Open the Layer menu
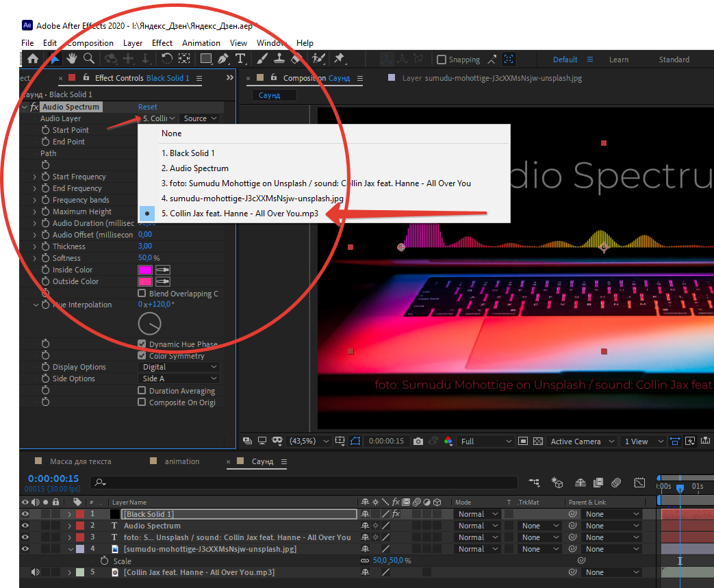Screen dimensions: 714x588 (133, 43)
